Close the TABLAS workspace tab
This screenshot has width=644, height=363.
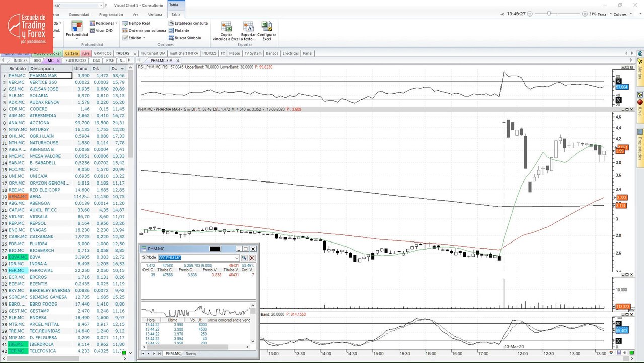point(134,53)
